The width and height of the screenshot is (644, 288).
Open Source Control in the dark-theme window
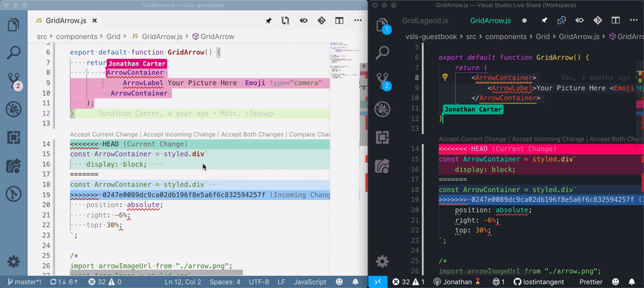pos(383,81)
